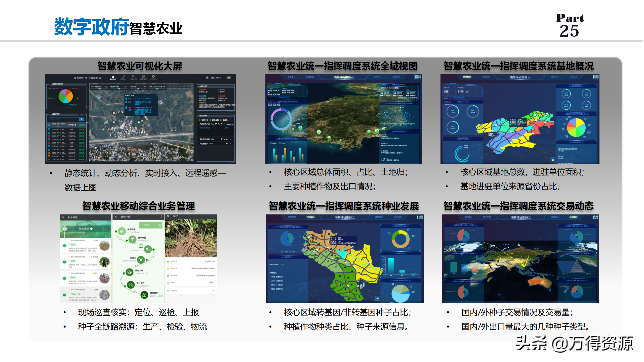Viewport: 644px width, 362px height.
Task: Click the home icon on base overview map
Action: [x=553, y=160]
